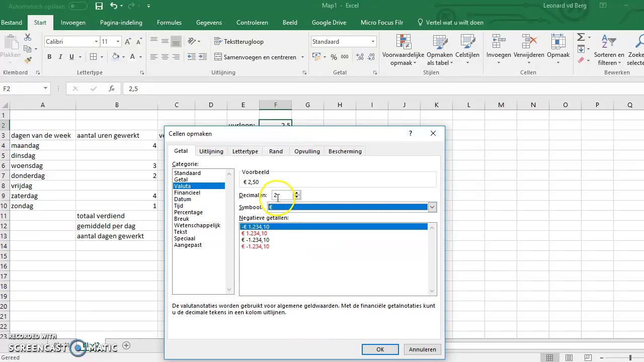
Task: Click Insert Function fx icon
Action: pyautogui.click(x=112, y=88)
